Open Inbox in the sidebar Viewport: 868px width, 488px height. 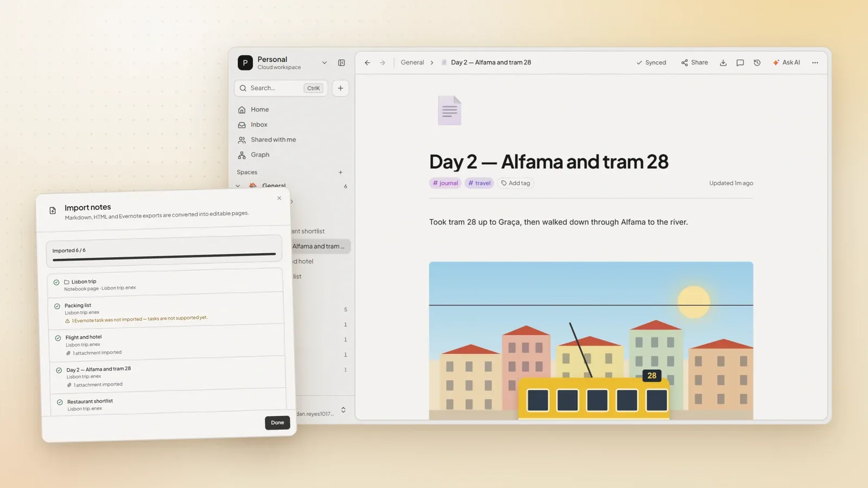pos(292,125)
